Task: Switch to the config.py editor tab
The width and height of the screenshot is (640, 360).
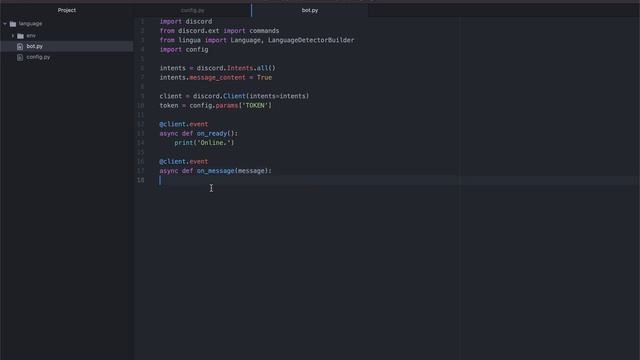Action: [193, 10]
